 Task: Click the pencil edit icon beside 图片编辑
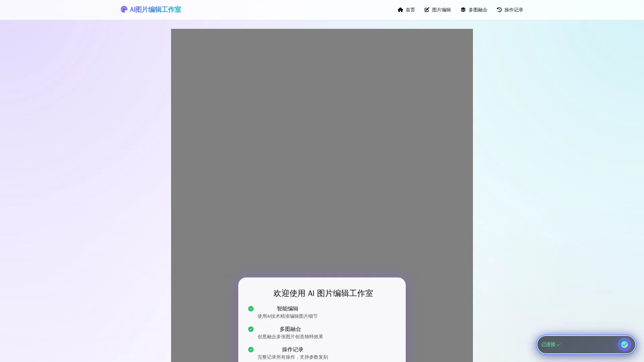pos(426,10)
